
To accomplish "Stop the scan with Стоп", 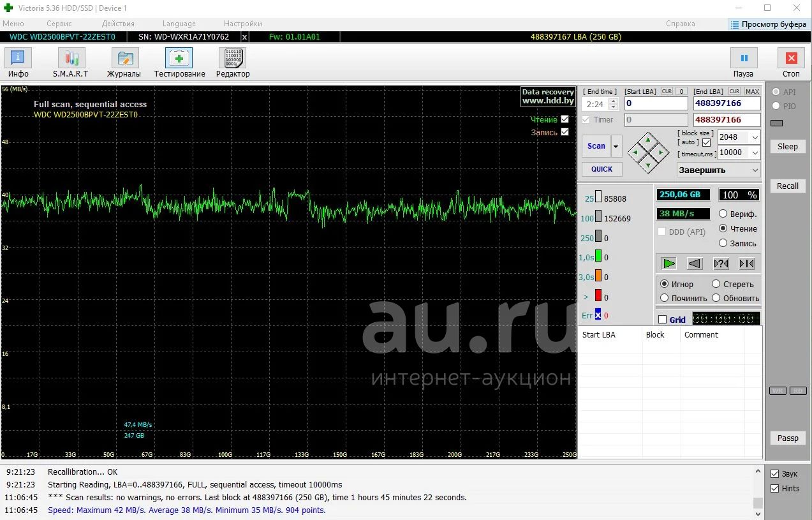I will [x=791, y=63].
